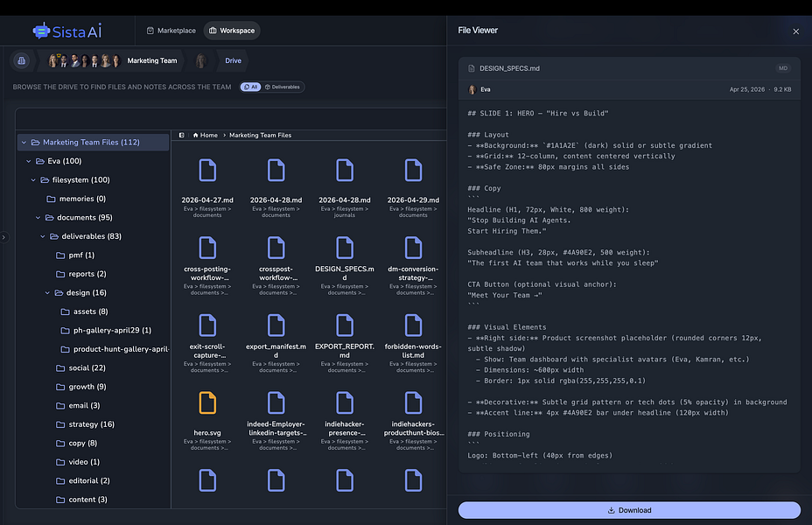Open the dm-conversion-strategy file icon
Viewport: 812px width, 525px height.
click(413, 248)
